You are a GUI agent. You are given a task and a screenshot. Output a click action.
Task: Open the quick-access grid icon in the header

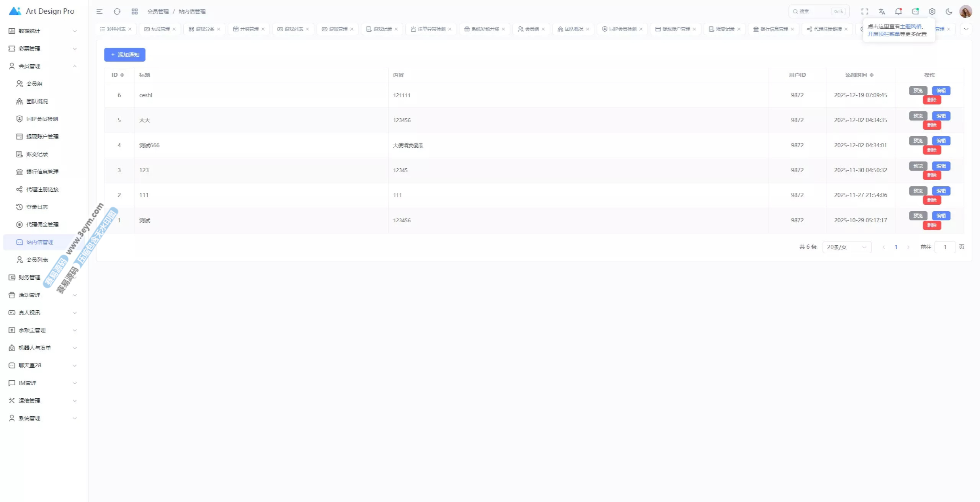135,11
